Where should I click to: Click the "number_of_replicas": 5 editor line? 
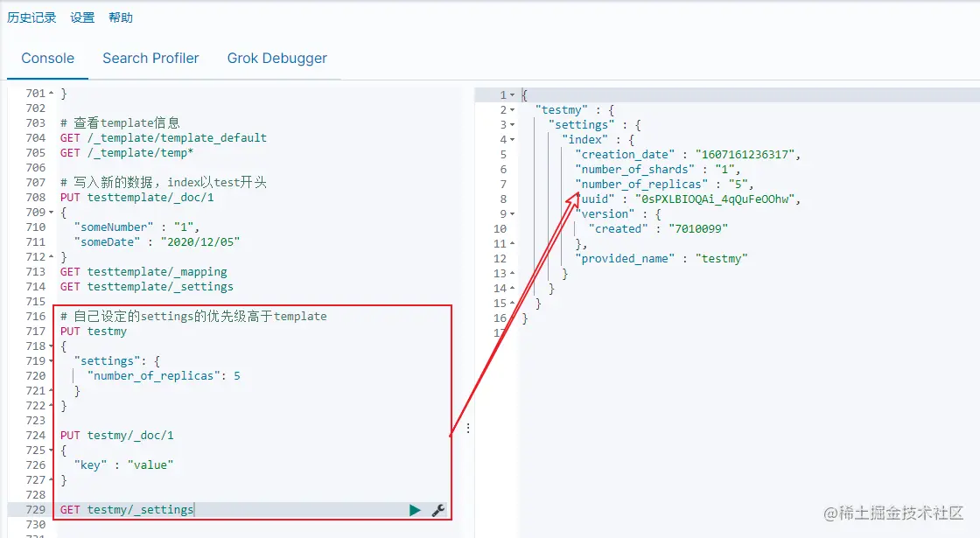(x=164, y=376)
